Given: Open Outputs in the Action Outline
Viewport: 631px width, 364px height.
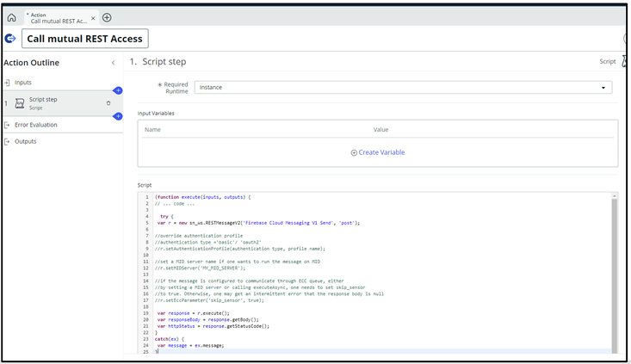Looking at the screenshot, I should coord(25,142).
